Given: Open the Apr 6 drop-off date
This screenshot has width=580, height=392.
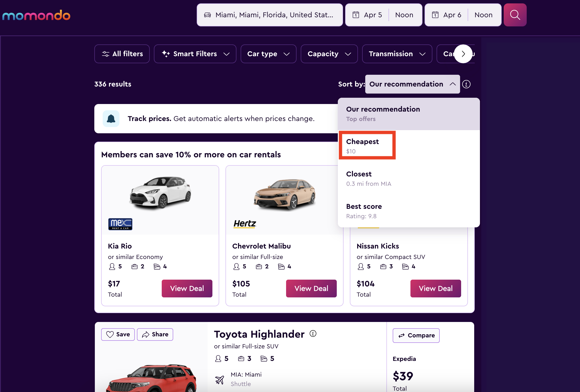Looking at the screenshot, I should click(x=447, y=15).
